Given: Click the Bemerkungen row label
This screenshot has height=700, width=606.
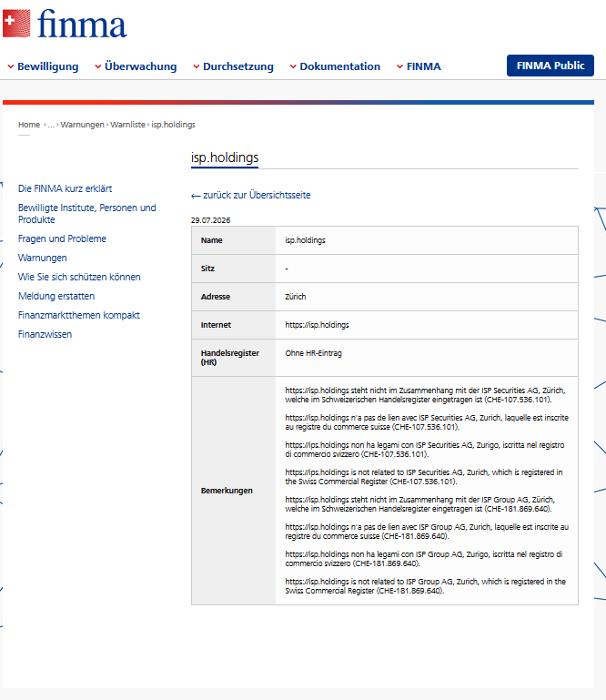Looking at the screenshot, I should click(227, 491).
